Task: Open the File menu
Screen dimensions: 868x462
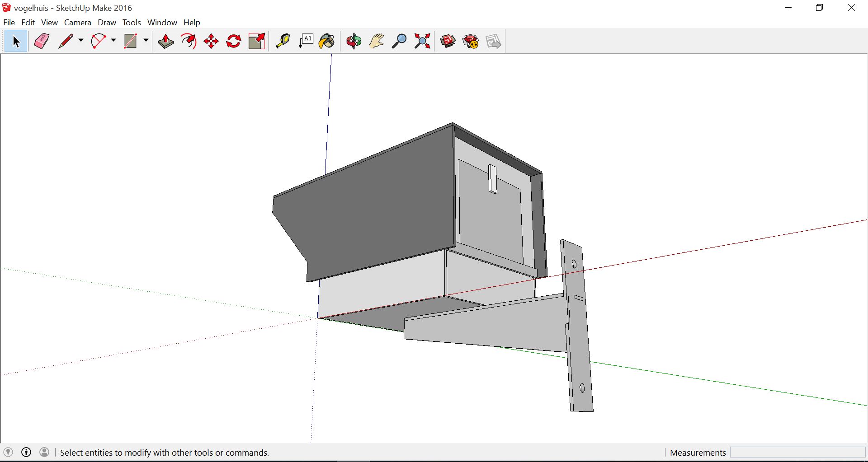Action: pos(9,22)
